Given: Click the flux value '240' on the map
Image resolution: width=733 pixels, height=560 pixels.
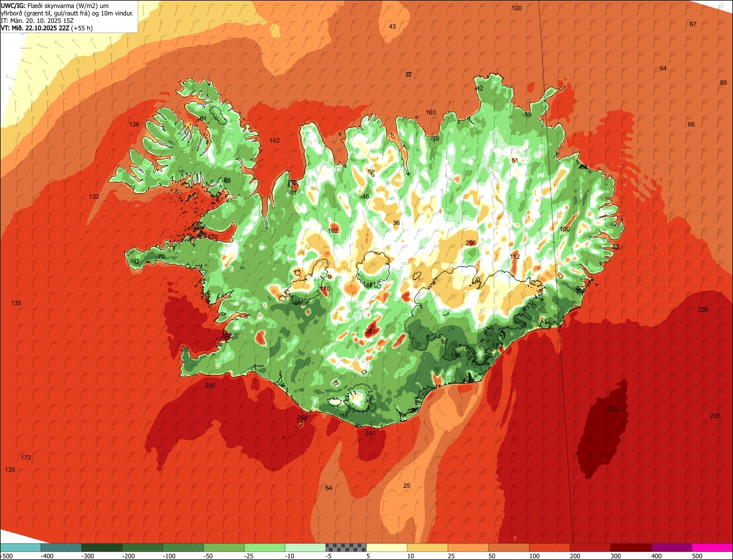Looking at the screenshot, I should 210,386.
